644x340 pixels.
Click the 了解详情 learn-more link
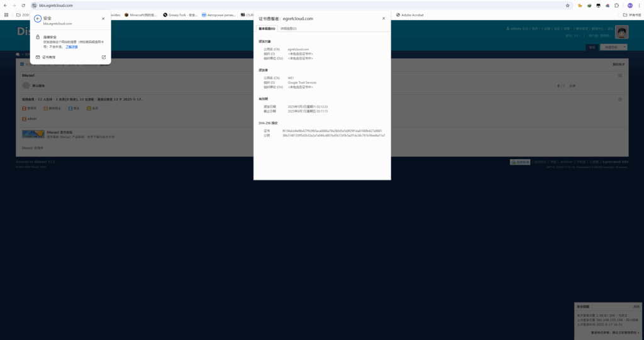pyautogui.click(x=72, y=47)
